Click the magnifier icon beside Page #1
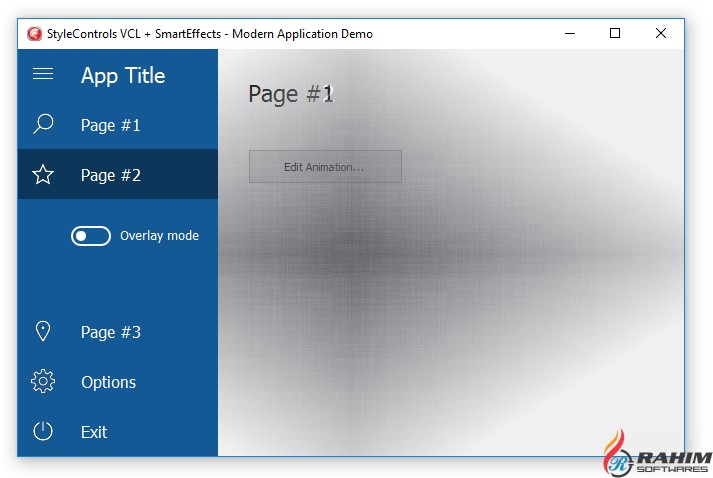This screenshot has height=478, width=713. pyautogui.click(x=43, y=125)
